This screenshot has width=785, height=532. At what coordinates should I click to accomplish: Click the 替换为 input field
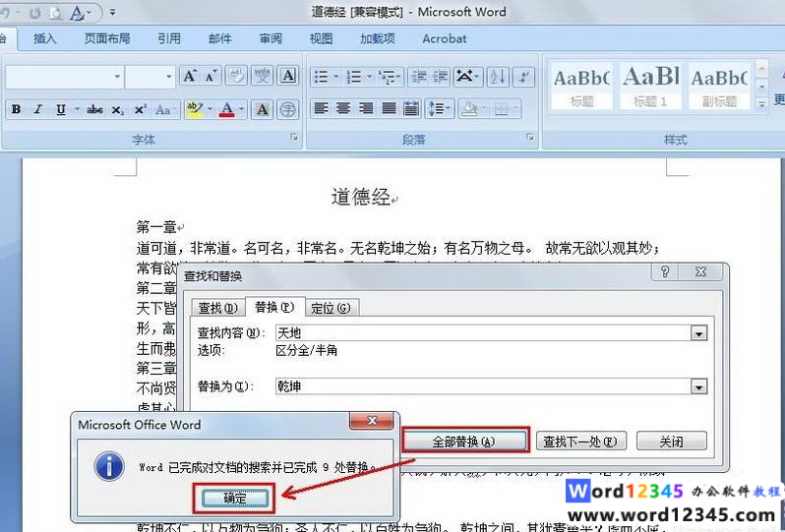483,386
